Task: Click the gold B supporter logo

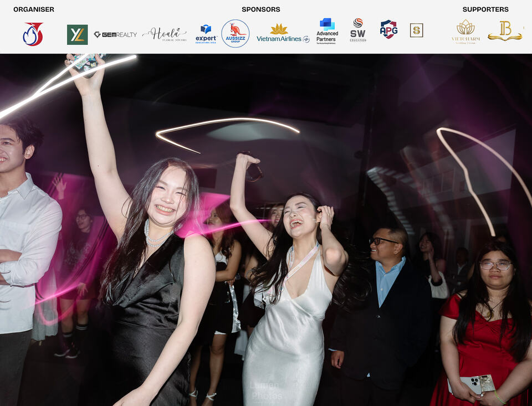Action: click(505, 31)
